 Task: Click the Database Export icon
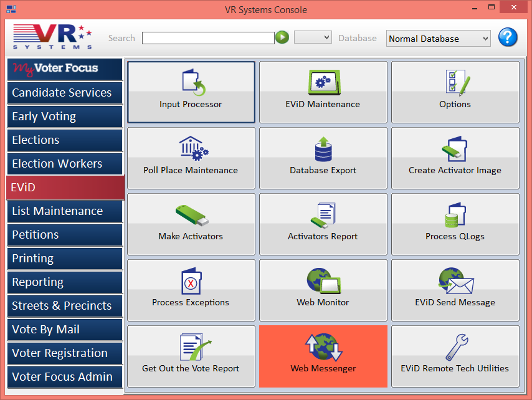point(323,149)
